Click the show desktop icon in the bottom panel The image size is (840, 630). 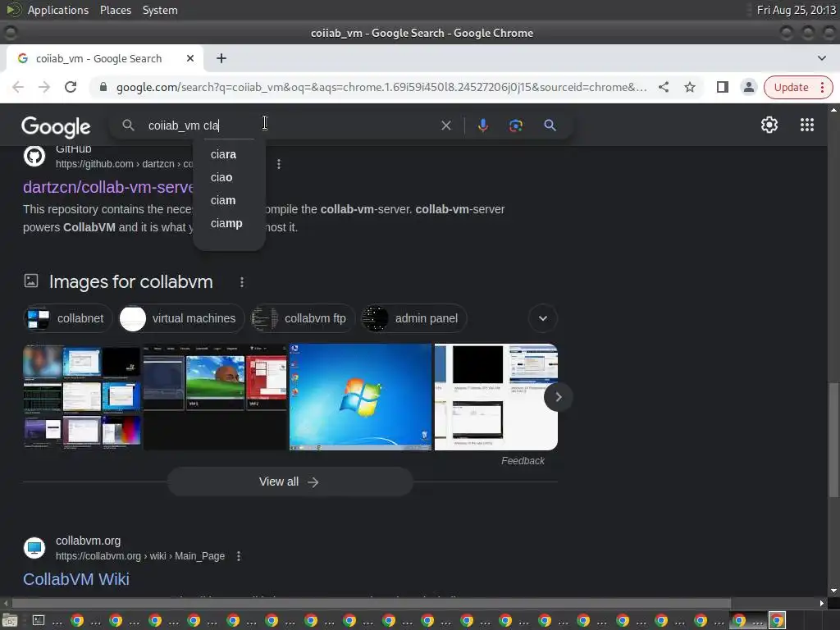[x=9, y=620]
